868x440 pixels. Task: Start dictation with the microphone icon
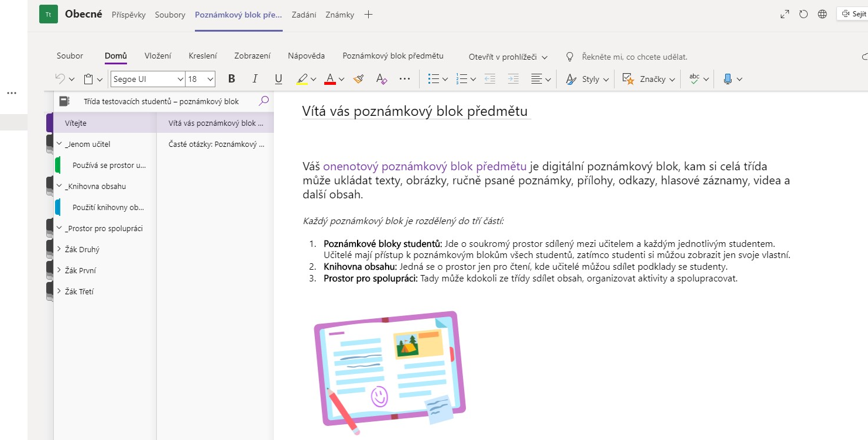(727, 79)
